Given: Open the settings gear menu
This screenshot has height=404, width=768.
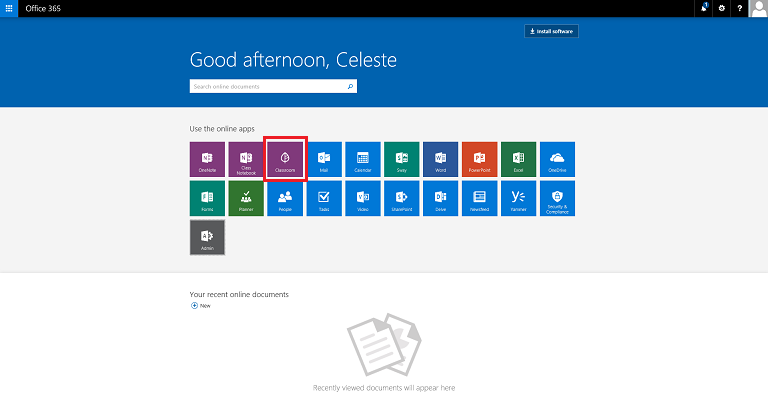Looking at the screenshot, I should pyautogui.click(x=721, y=8).
